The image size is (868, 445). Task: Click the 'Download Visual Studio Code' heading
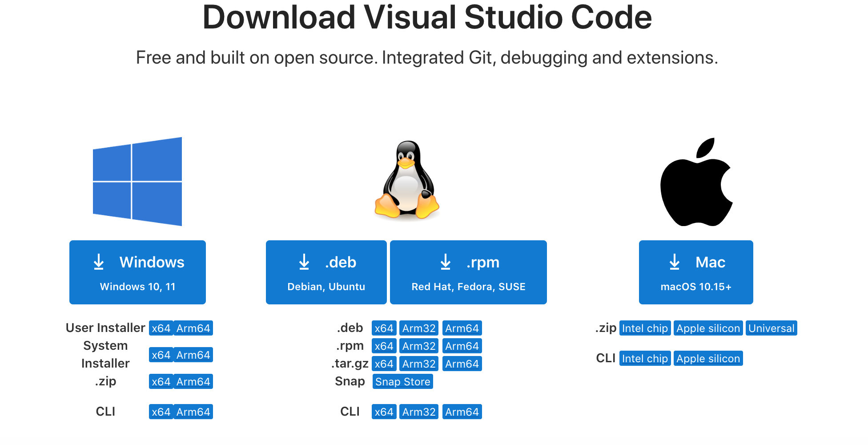click(427, 18)
